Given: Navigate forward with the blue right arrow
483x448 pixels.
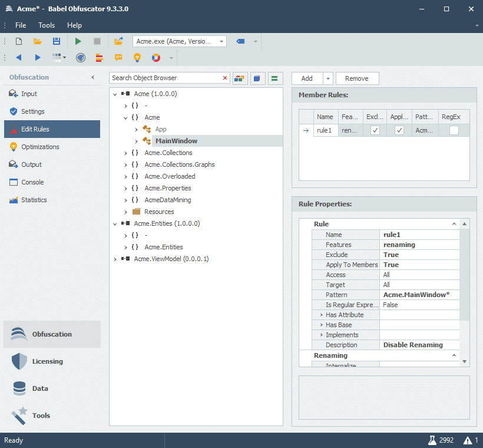Looking at the screenshot, I should (38, 58).
